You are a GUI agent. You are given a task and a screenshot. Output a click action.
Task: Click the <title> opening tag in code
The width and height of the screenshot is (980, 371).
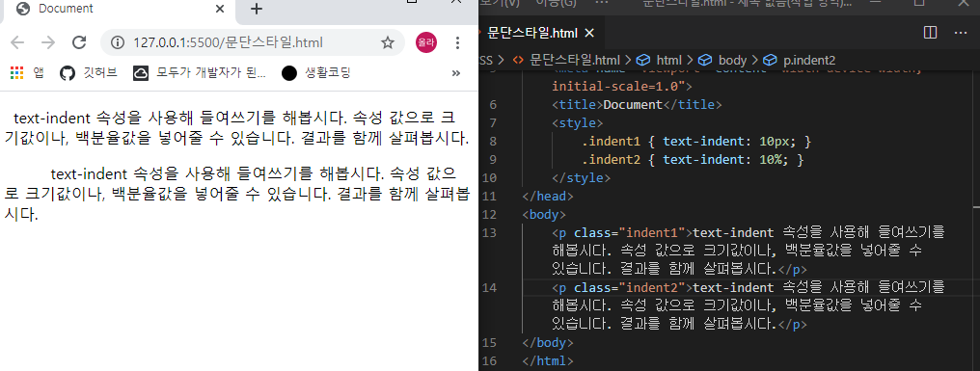click(x=578, y=104)
